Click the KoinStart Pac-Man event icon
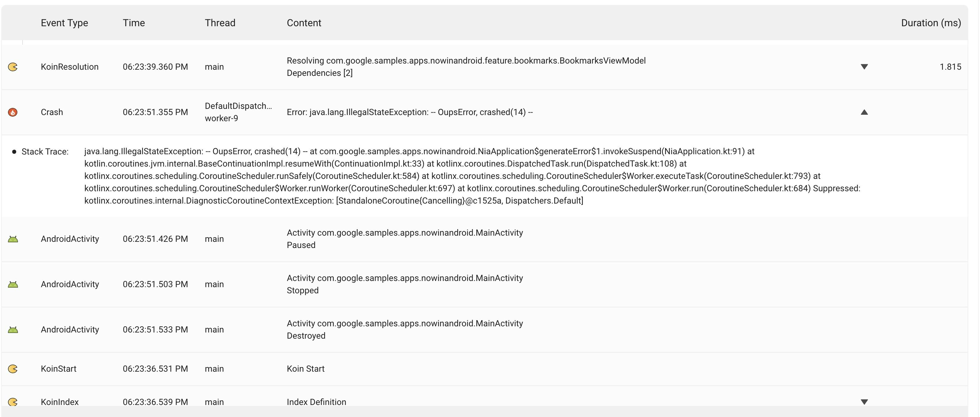980x417 pixels. tap(13, 369)
